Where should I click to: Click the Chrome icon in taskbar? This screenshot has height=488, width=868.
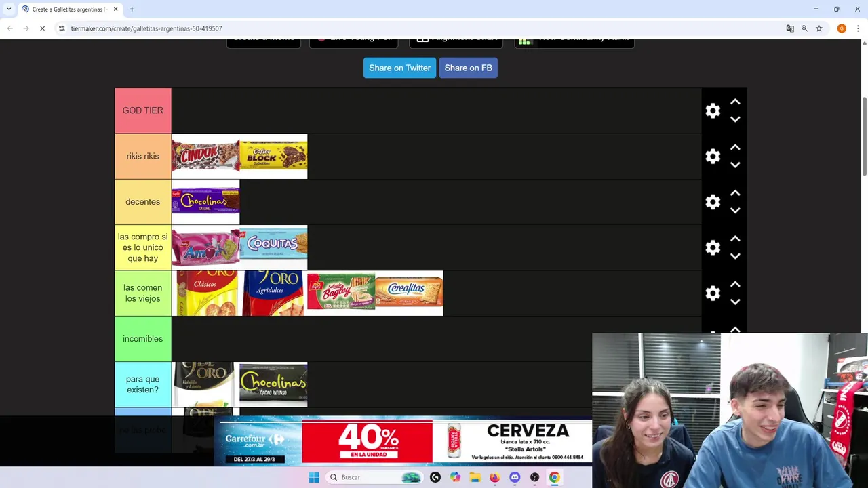[x=555, y=477]
